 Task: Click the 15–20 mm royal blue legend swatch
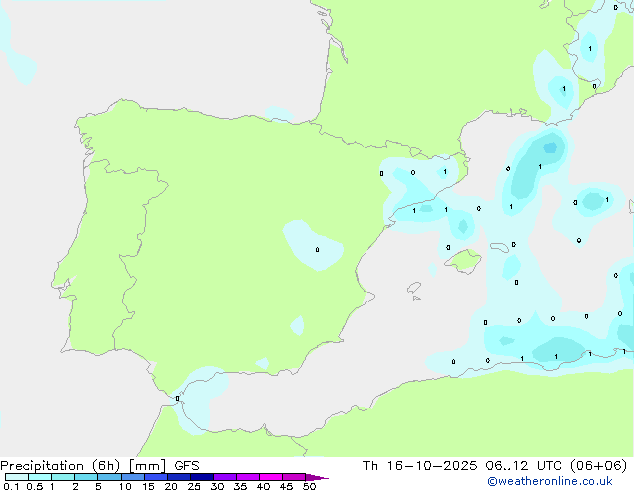[156, 477]
